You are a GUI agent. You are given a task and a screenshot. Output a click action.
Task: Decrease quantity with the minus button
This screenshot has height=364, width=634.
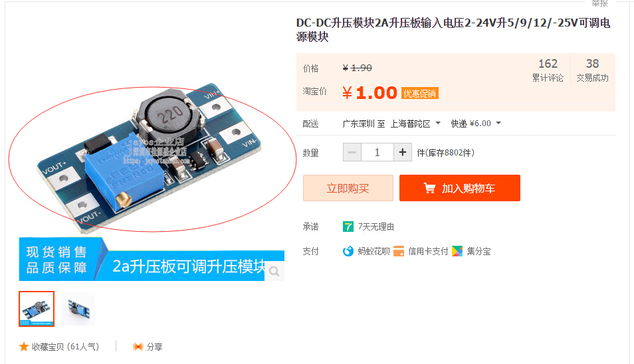click(x=352, y=152)
